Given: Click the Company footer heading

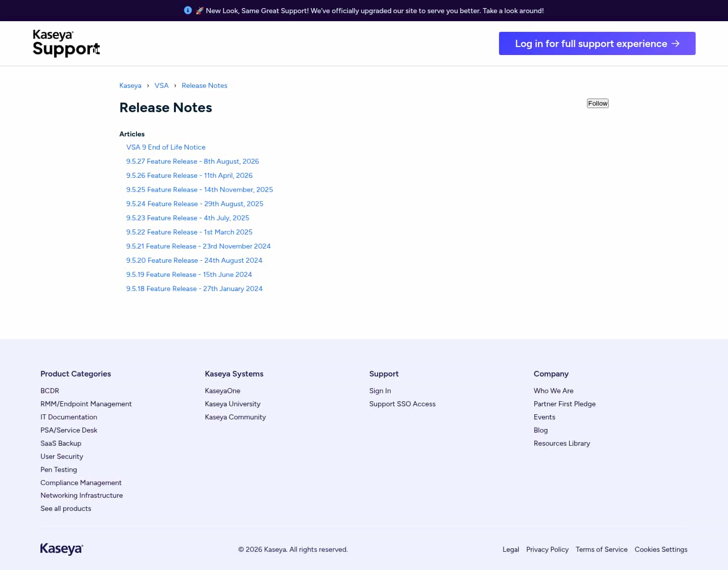Looking at the screenshot, I should pos(551,374).
